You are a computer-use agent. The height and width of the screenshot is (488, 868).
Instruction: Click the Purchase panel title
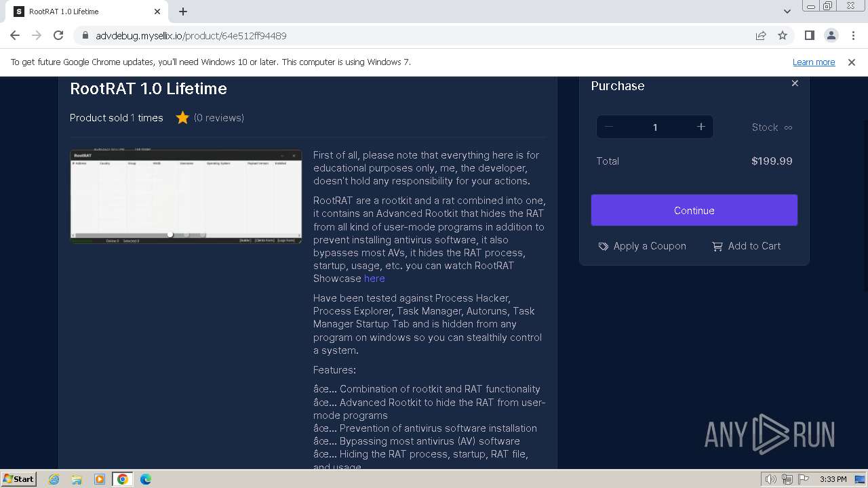tap(618, 86)
